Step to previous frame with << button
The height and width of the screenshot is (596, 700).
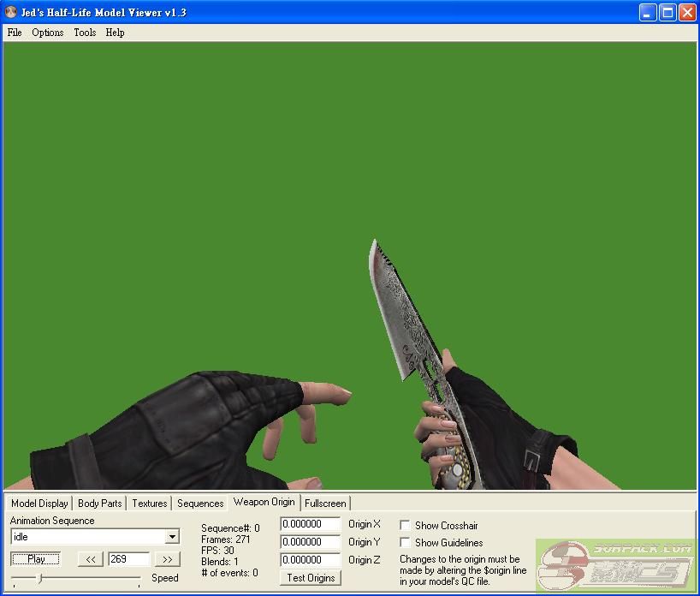click(x=91, y=559)
